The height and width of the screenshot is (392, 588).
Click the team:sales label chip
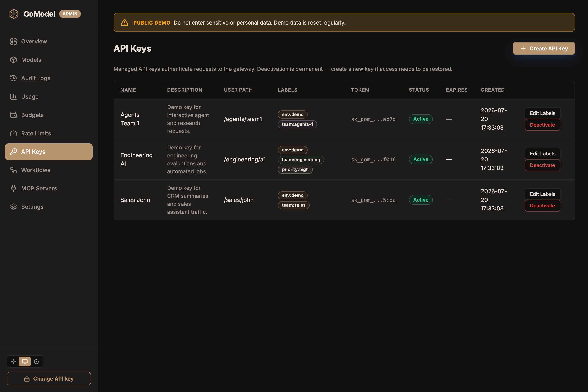point(294,205)
